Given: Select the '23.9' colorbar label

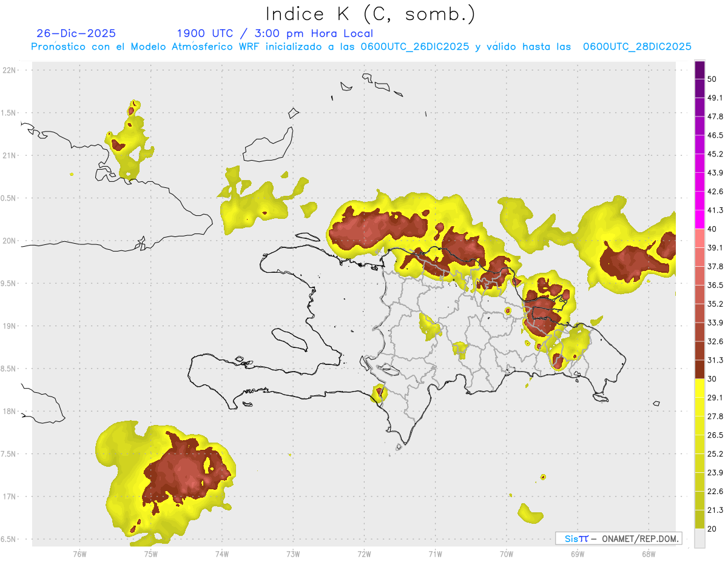Looking at the screenshot, I should click(x=715, y=472).
